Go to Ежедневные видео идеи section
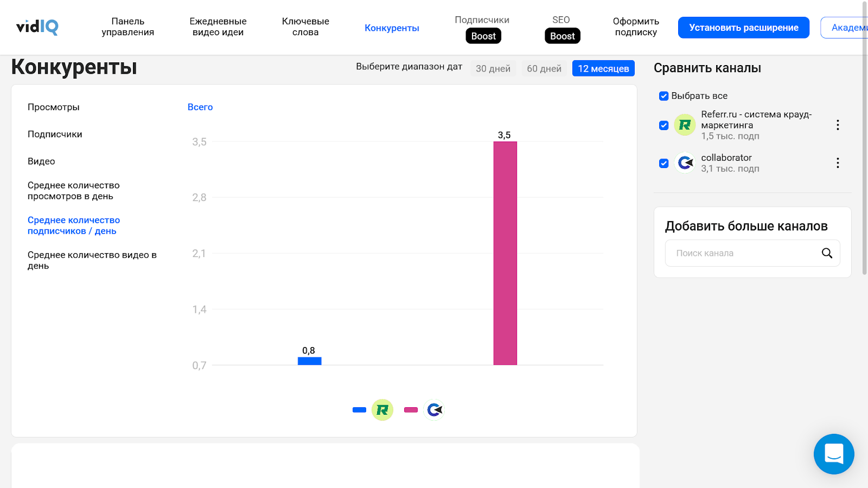This screenshot has height=488, width=868. point(218,27)
